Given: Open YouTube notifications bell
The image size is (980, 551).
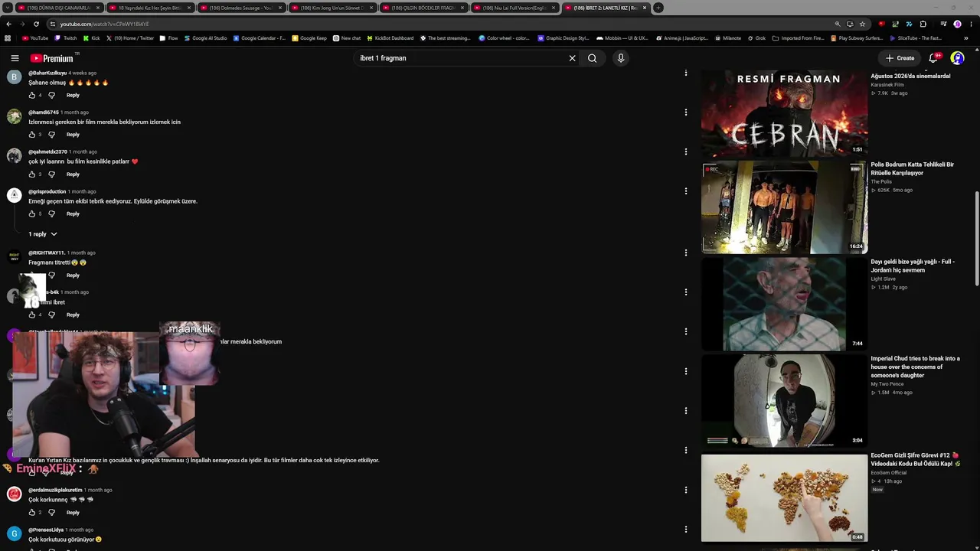Looking at the screenshot, I should tap(933, 58).
